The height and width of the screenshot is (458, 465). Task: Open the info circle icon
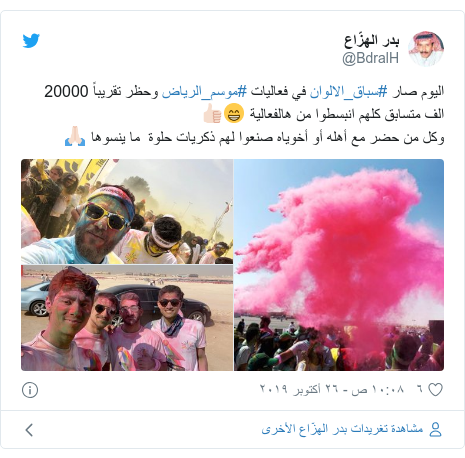(30, 390)
